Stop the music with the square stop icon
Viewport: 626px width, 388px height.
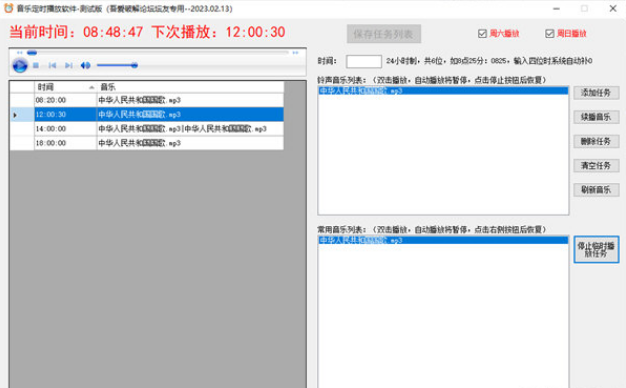36,65
